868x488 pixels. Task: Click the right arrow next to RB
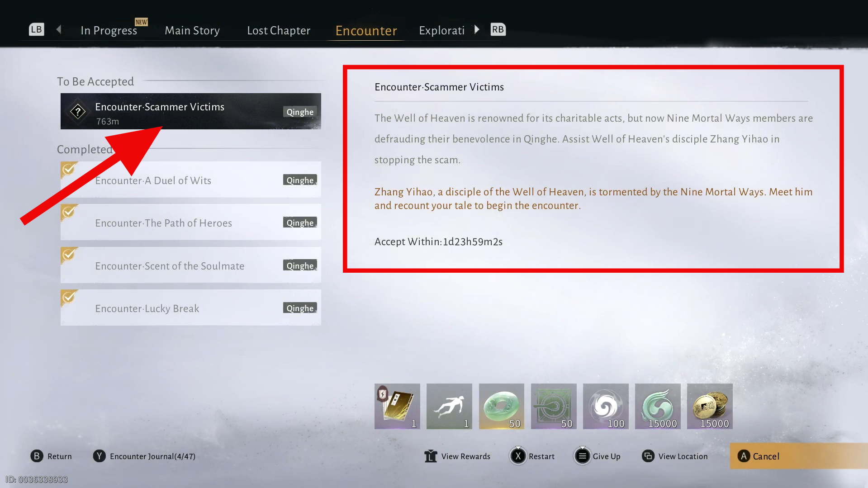pyautogui.click(x=477, y=29)
